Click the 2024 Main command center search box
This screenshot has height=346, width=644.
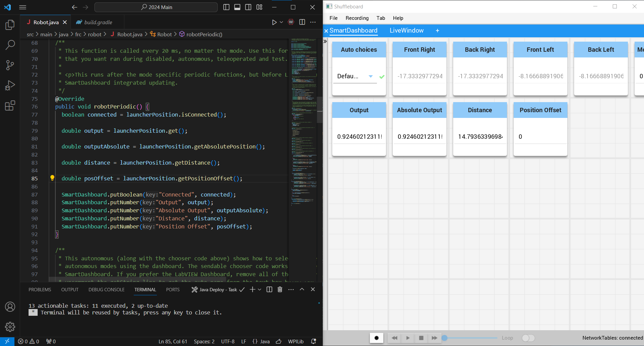(x=156, y=7)
